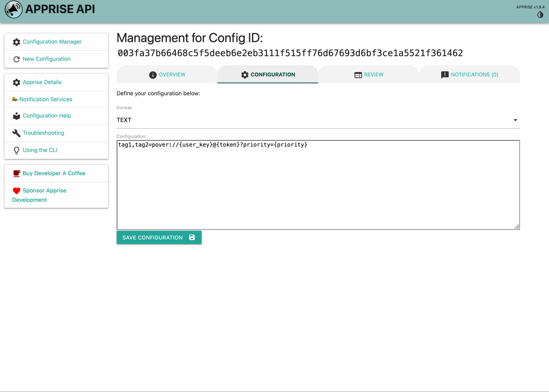Click the Format dropdown arrow
This screenshot has height=392, width=549.
coord(515,120)
